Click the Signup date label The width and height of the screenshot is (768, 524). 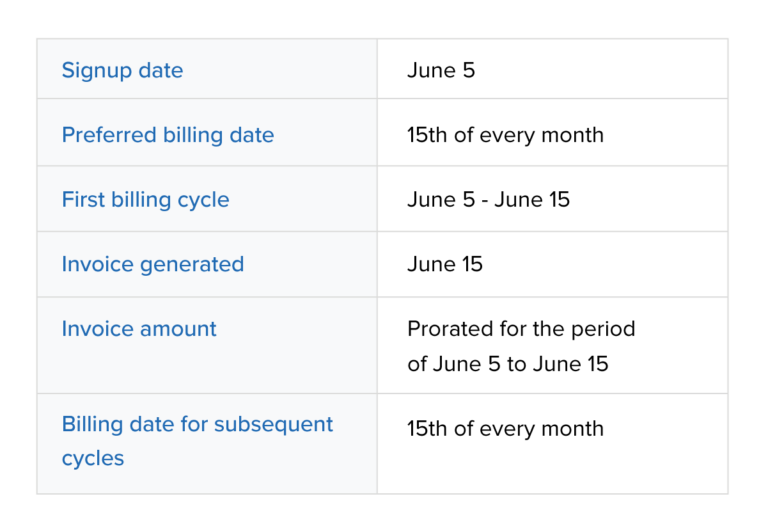click(x=122, y=70)
